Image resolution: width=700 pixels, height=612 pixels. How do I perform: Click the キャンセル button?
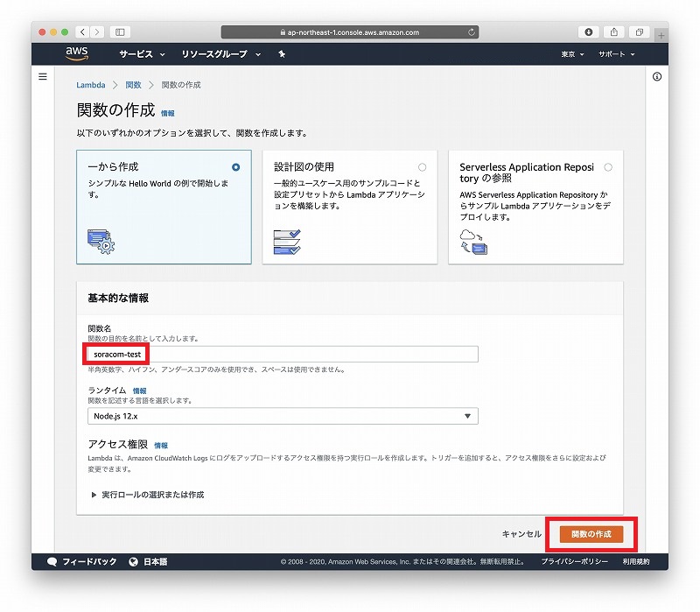point(521,534)
